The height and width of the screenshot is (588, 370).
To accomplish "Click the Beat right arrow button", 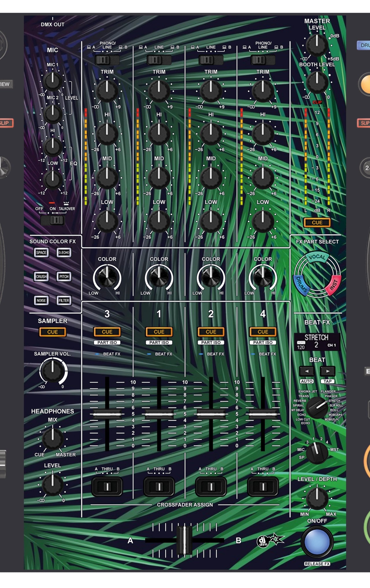I will [x=328, y=371].
